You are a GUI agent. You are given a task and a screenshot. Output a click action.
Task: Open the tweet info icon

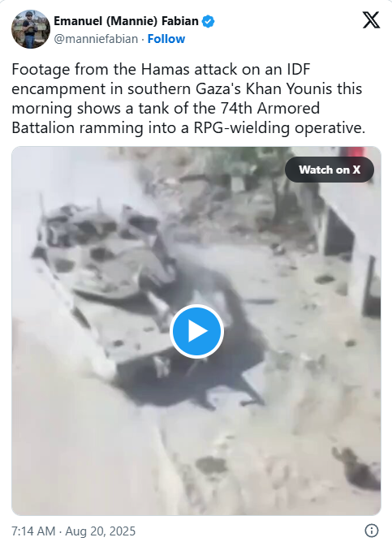point(372,531)
